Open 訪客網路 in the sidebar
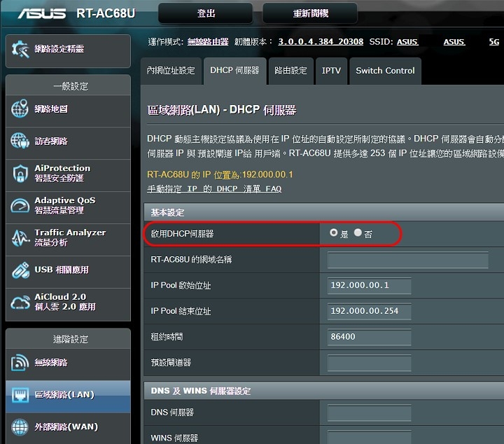Image resolution: width=504 pixels, height=444 pixels. tap(68, 143)
